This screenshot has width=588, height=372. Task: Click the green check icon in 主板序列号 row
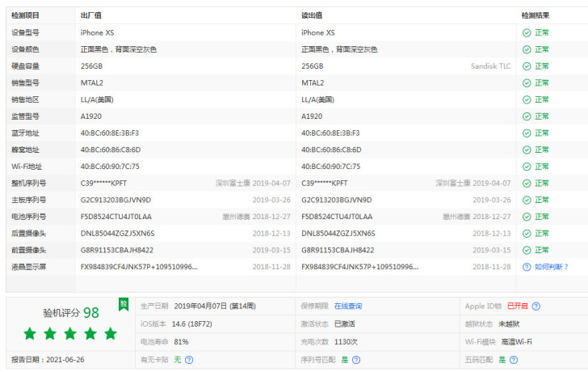[527, 200]
